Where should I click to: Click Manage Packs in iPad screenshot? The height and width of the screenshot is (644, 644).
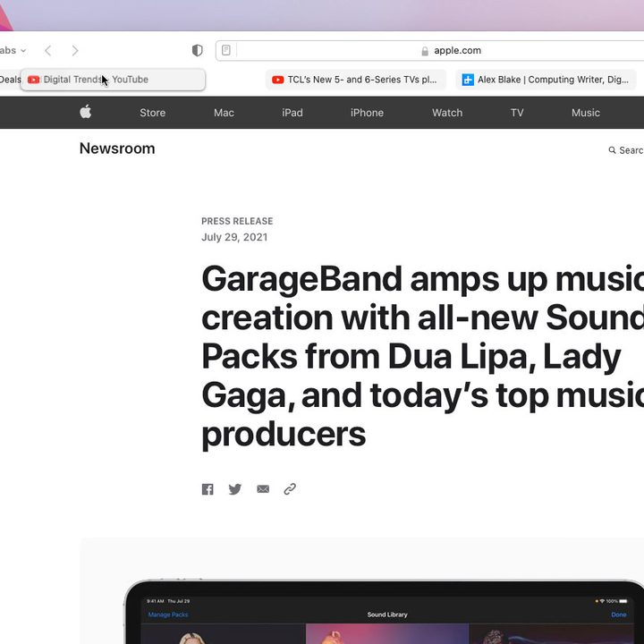click(x=168, y=614)
